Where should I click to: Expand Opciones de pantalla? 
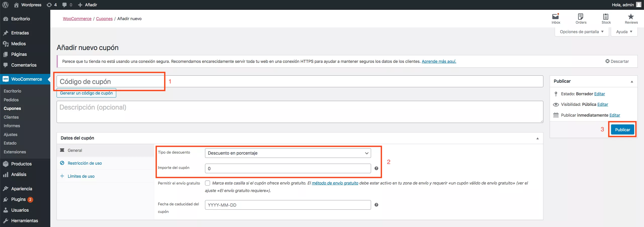(x=582, y=32)
